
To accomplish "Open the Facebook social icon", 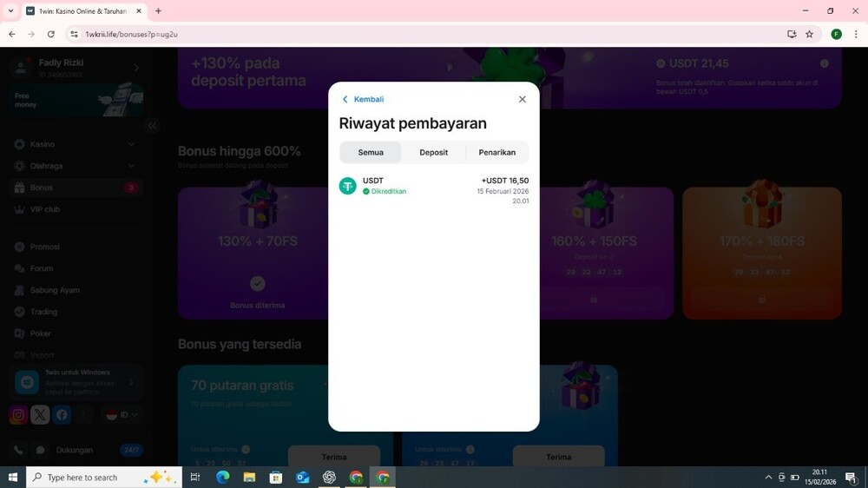I will click(62, 415).
